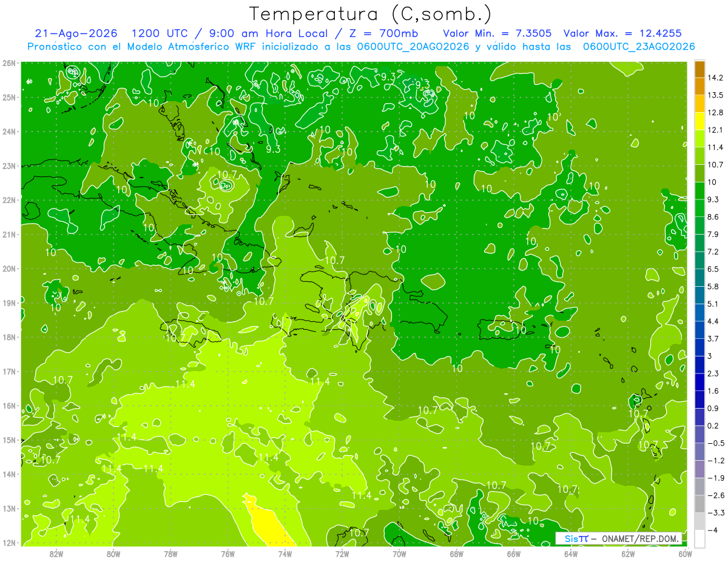Click the '66W' longitude axis label
The height and width of the screenshot is (562, 728).
click(x=514, y=554)
